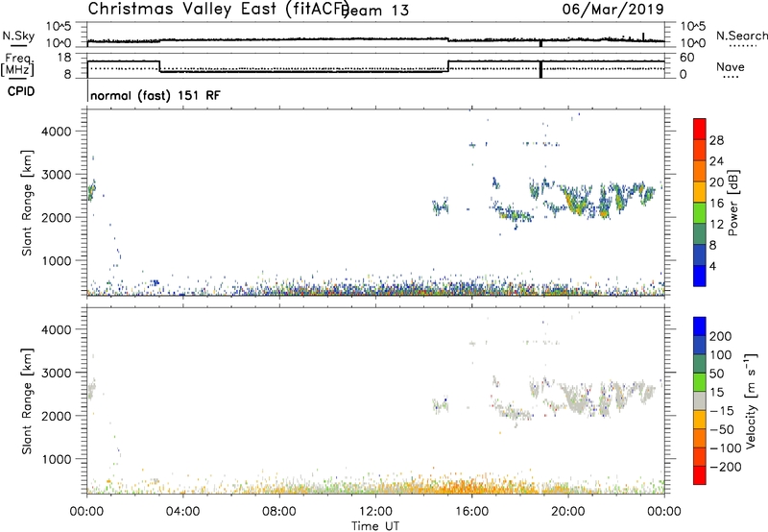Click the '12:00' time tick label
This screenshot has height=532, width=768.
pos(375,512)
